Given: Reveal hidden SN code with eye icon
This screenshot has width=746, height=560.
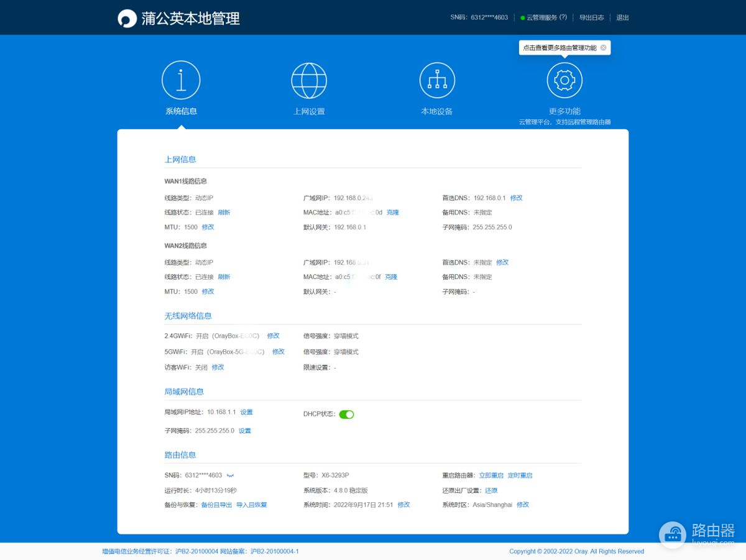Looking at the screenshot, I should click(231, 475).
